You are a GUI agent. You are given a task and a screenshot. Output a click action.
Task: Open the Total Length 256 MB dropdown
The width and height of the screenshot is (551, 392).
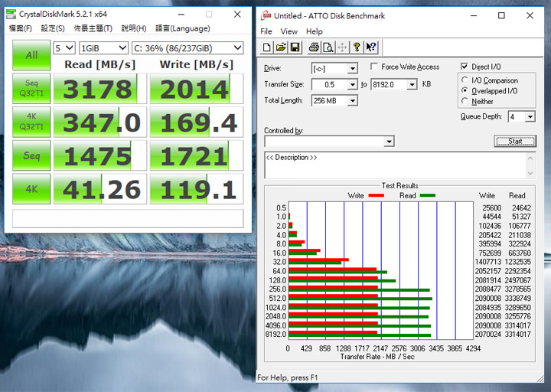coord(352,101)
